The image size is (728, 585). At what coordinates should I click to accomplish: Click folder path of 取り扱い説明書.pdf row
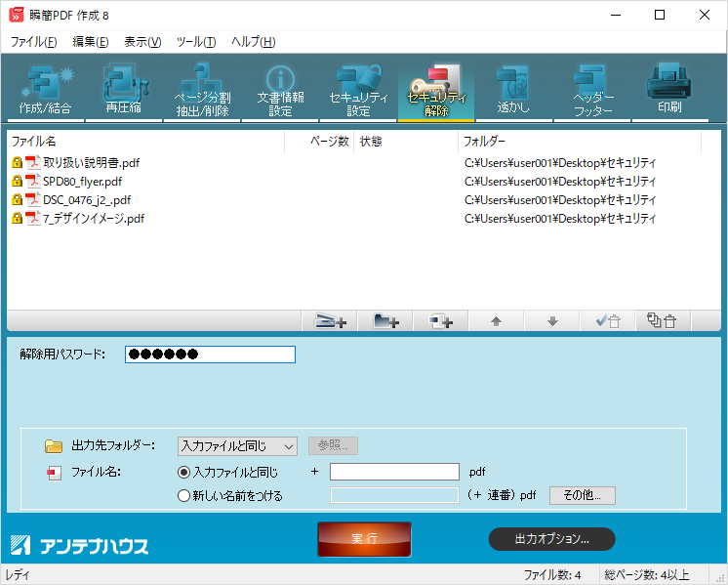[560, 163]
